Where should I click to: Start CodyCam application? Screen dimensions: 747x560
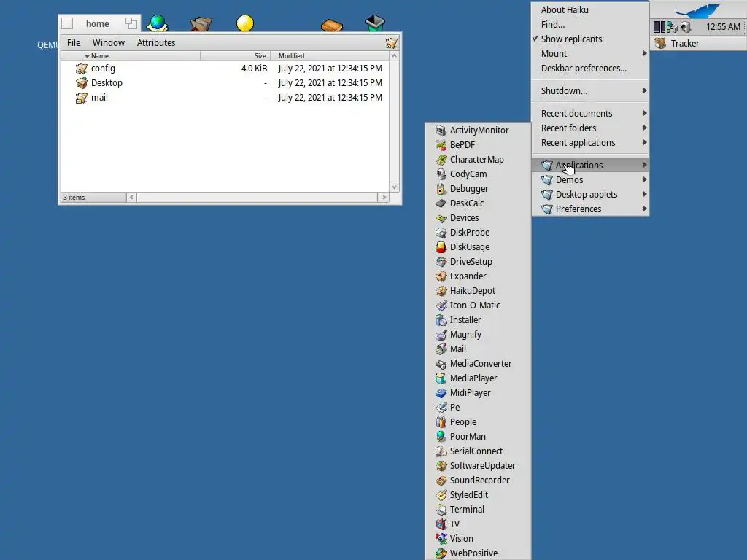(x=478, y=174)
